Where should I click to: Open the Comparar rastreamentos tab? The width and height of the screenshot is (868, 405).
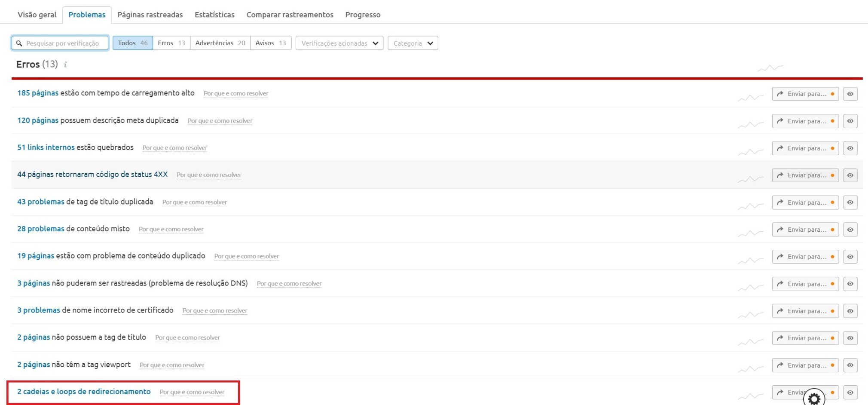click(290, 15)
